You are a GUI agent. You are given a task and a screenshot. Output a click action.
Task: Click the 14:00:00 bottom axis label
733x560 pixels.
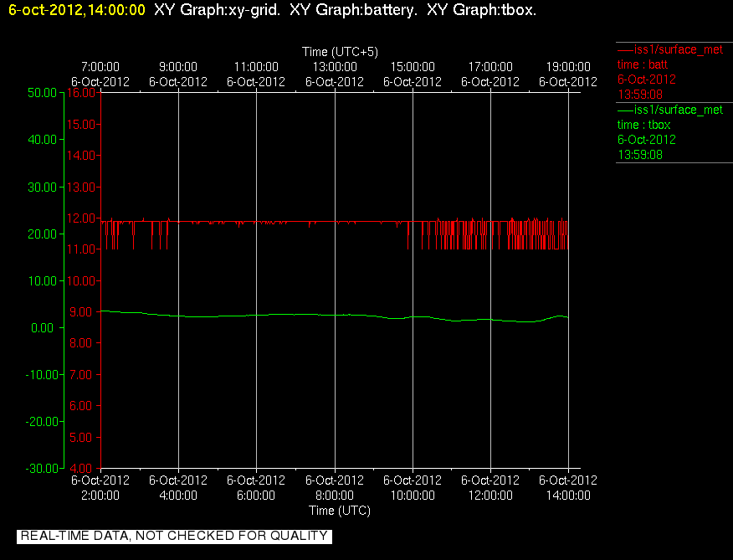point(568,496)
